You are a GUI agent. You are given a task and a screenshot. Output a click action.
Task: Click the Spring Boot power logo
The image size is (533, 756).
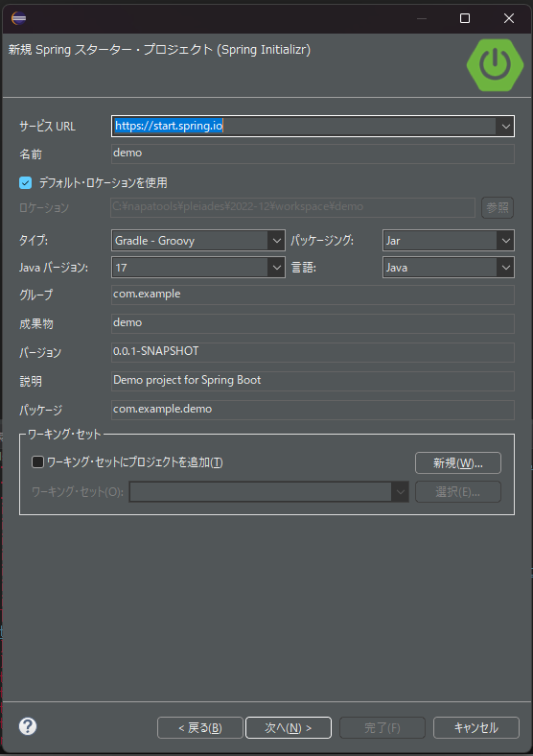click(495, 65)
